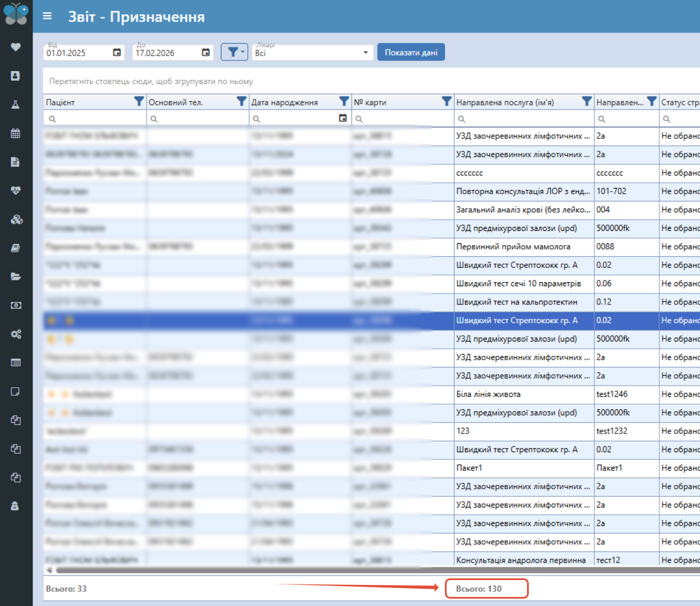
Task: Click code cell test1232
Action: click(x=626, y=431)
